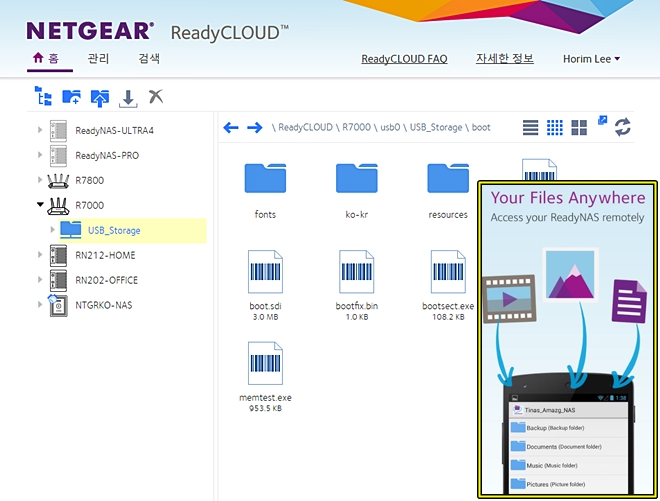Expand the R7800 tree node
660x501 pixels.
tap(40, 179)
